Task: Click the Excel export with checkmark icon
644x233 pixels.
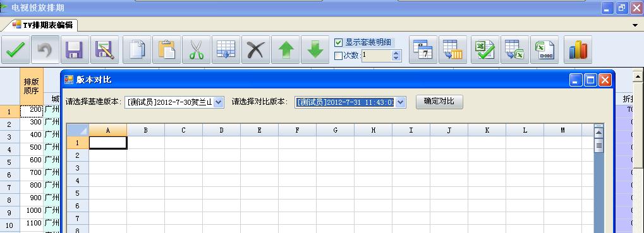Action: click(485, 50)
